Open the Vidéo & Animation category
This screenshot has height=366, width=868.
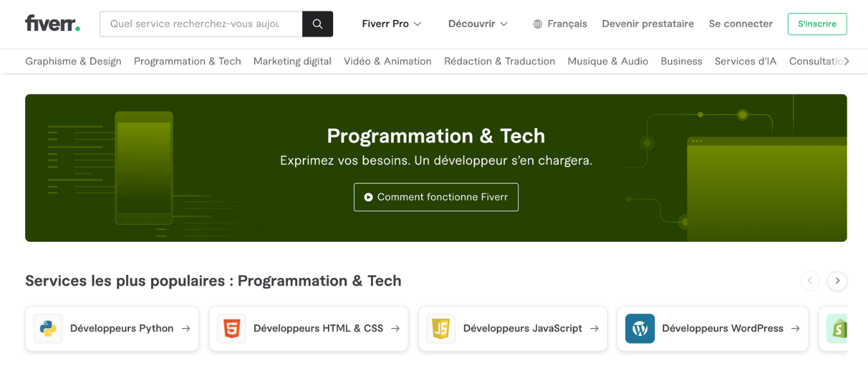387,61
